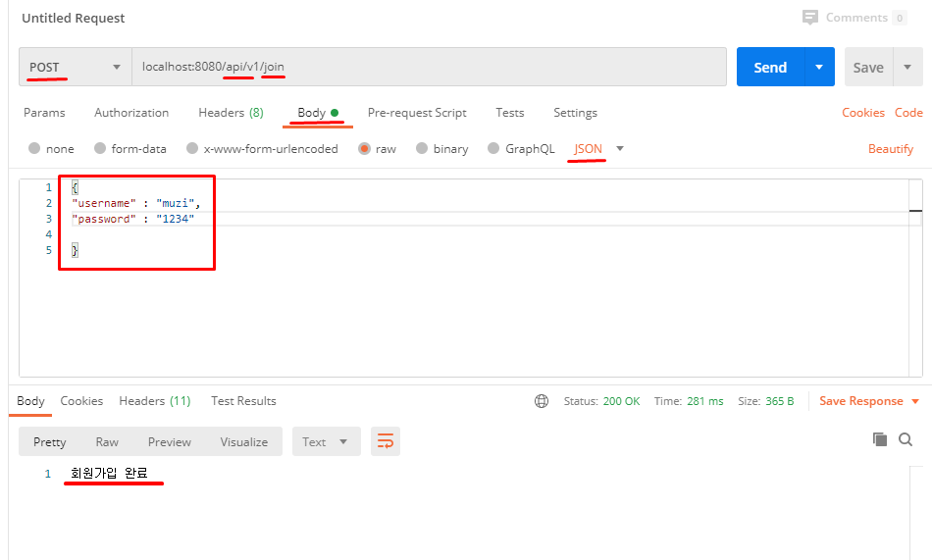Click the network globe icon beside Status

pyautogui.click(x=542, y=401)
